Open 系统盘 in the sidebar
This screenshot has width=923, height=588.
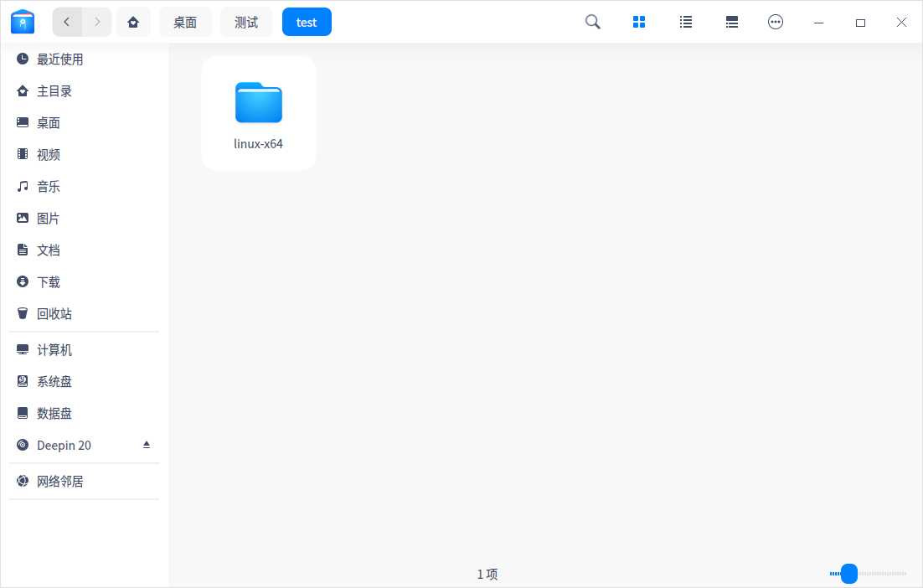[85, 381]
